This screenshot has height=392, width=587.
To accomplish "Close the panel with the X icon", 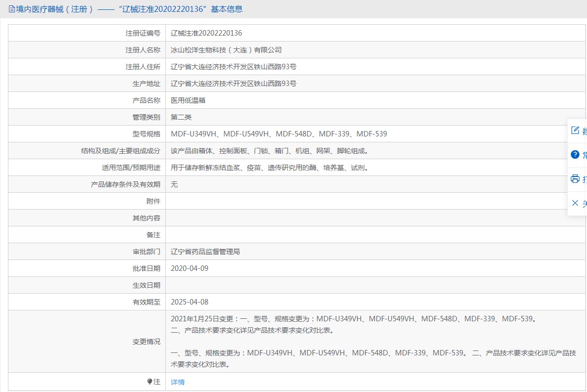I will click(x=575, y=203).
